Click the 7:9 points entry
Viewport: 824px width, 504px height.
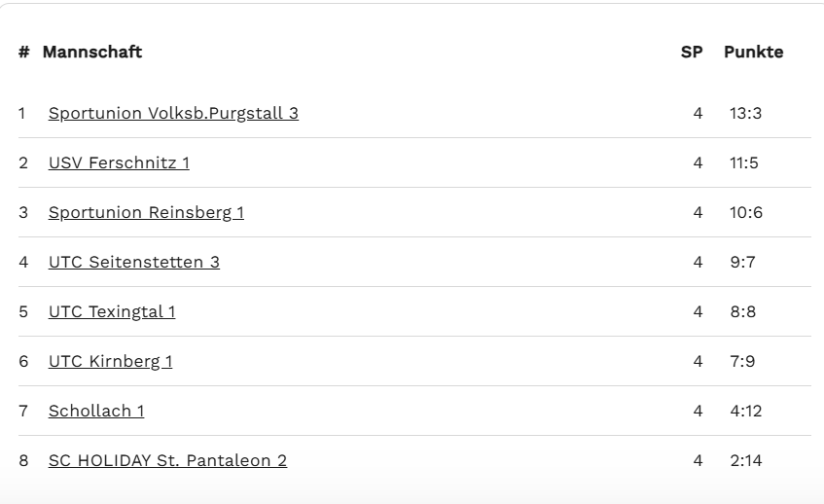tap(742, 361)
